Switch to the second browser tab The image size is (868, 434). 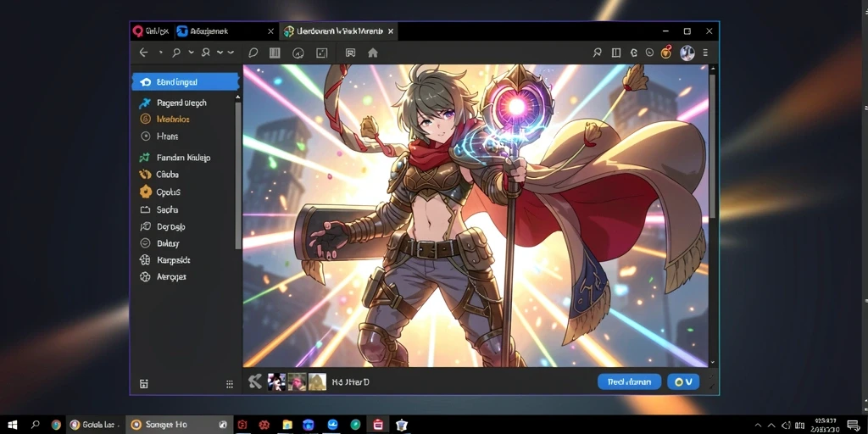click(x=225, y=31)
